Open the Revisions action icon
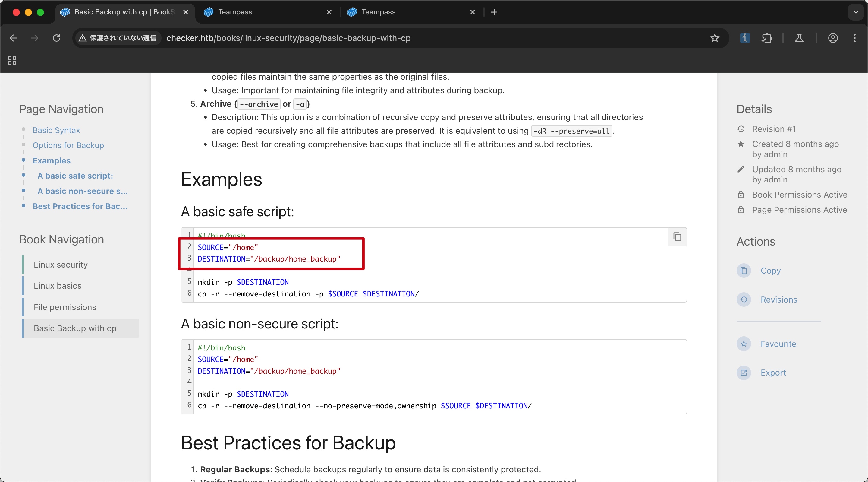 743,300
